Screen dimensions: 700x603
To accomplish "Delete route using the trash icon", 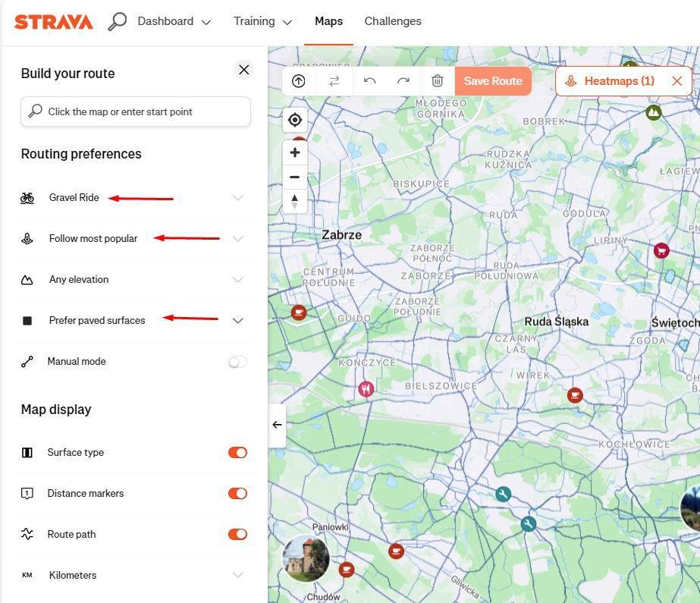I will point(438,81).
